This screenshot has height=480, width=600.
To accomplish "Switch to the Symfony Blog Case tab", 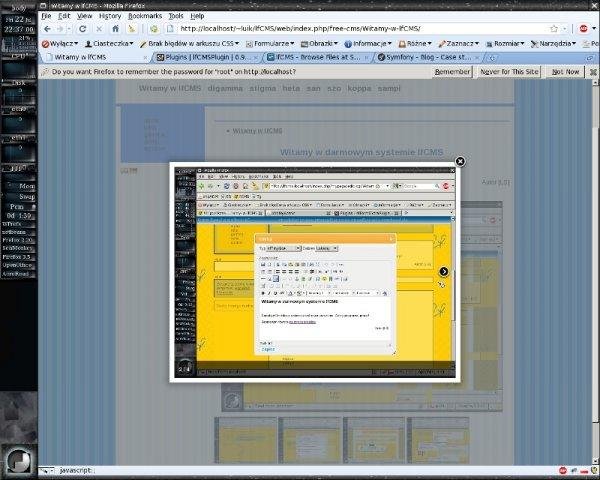I will [x=429, y=57].
